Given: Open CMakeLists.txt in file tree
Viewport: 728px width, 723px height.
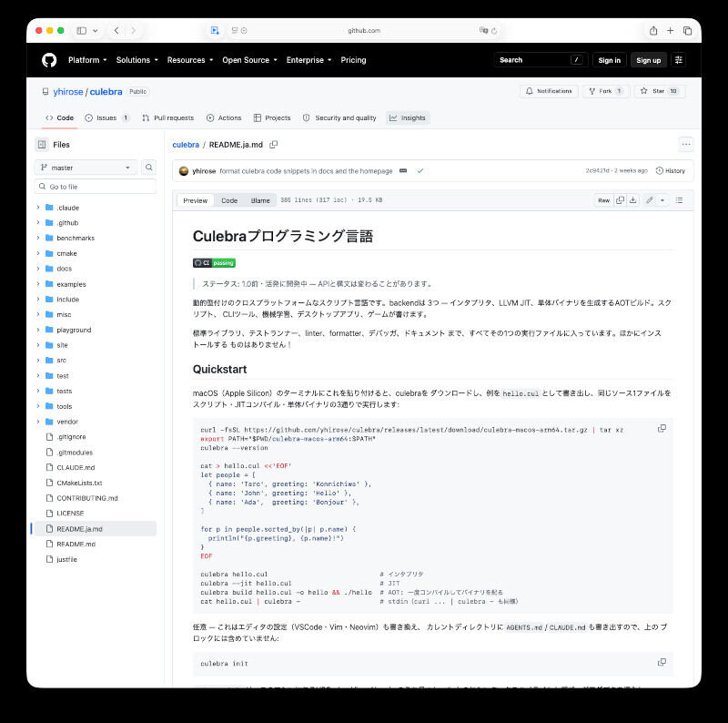Looking at the screenshot, I should tap(79, 483).
